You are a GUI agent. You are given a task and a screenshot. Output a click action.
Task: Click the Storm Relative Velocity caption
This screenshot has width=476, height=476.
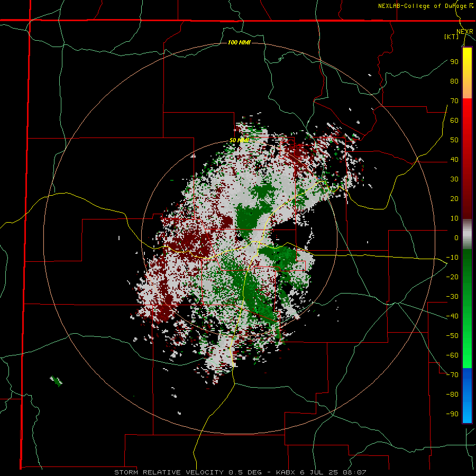pyautogui.click(x=240, y=472)
